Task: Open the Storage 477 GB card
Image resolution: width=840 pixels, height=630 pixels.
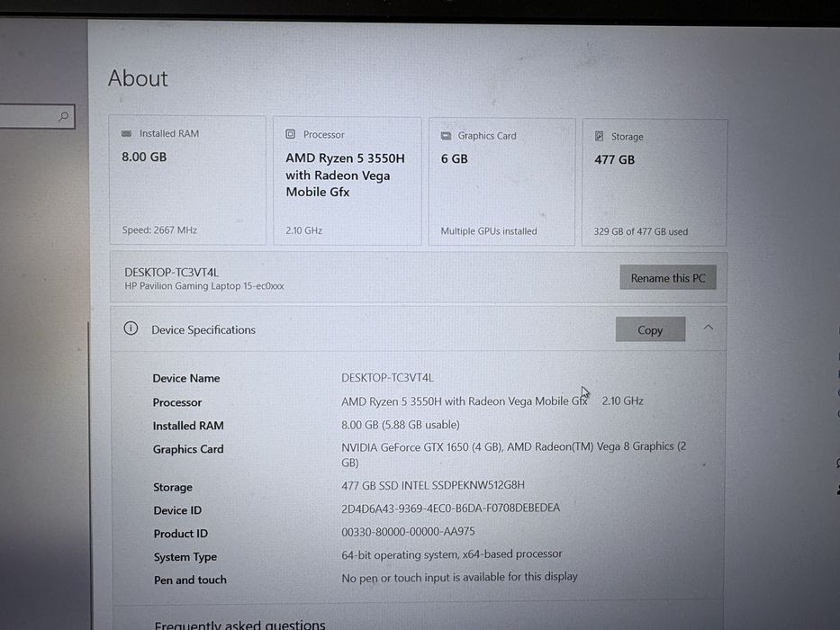Action: (x=655, y=183)
